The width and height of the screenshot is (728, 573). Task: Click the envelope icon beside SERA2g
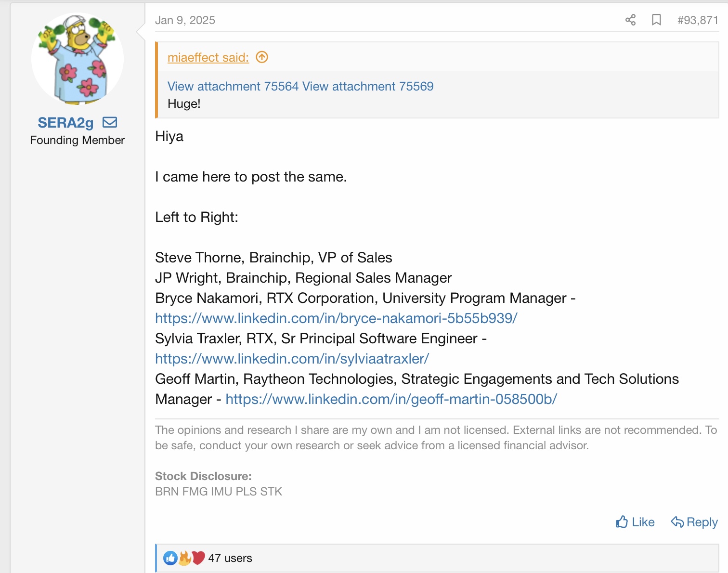pyautogui.click(x=110, y=122)
